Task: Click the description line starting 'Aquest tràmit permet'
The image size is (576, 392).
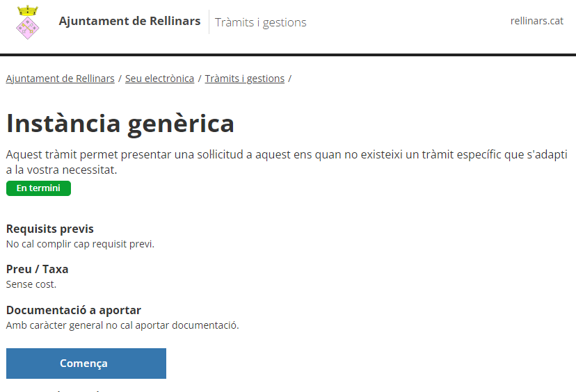Action: [x=287, y=154]
